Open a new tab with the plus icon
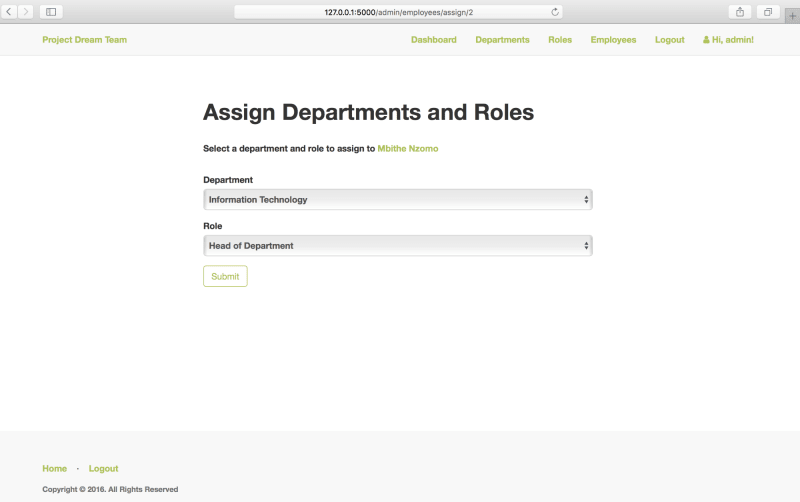Viewport: 800px width, 502px height. [x=792, y=16]
